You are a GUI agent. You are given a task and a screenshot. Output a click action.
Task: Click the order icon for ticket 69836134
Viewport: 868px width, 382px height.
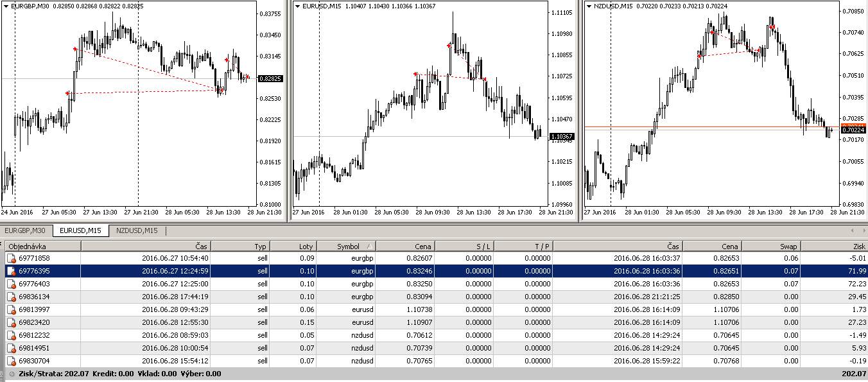[x=11, y=297]
